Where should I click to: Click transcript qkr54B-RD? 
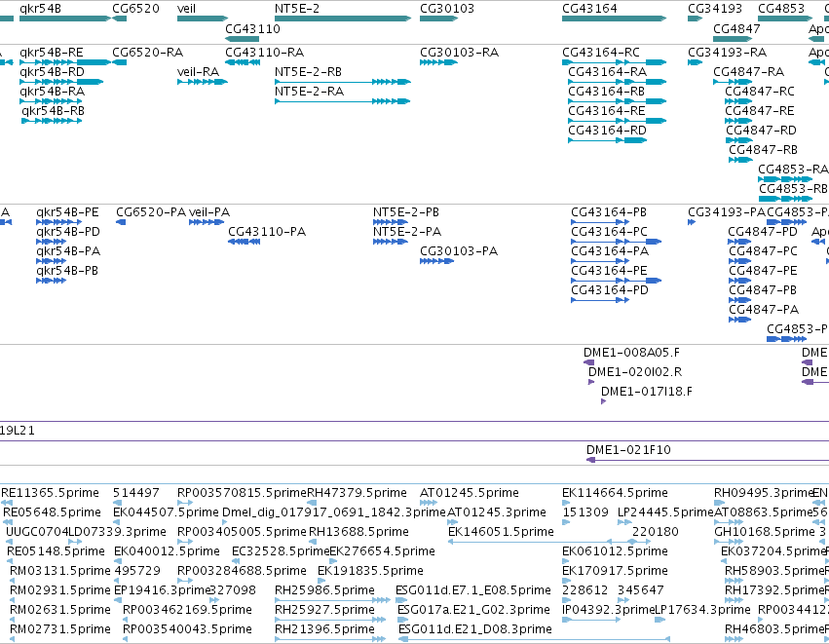point(61,82)
